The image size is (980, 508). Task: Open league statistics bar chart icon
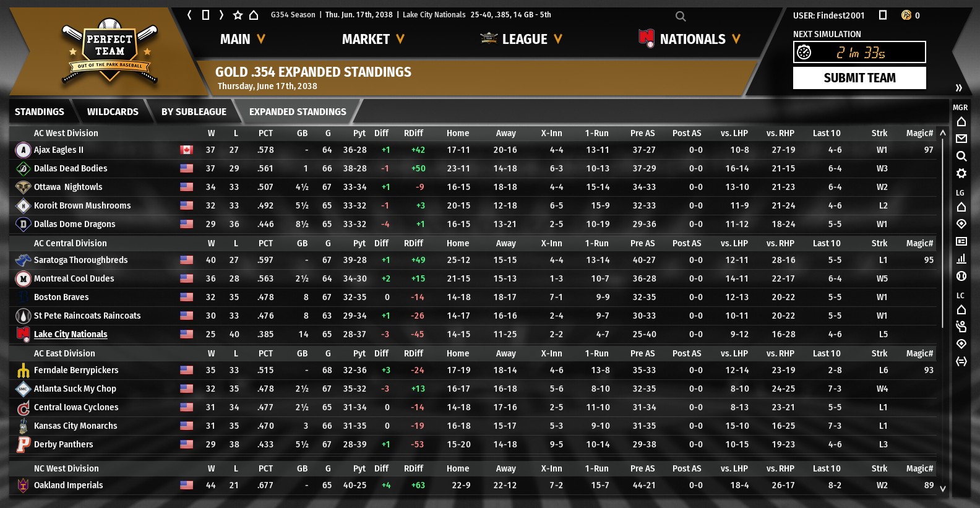point(961,259)
